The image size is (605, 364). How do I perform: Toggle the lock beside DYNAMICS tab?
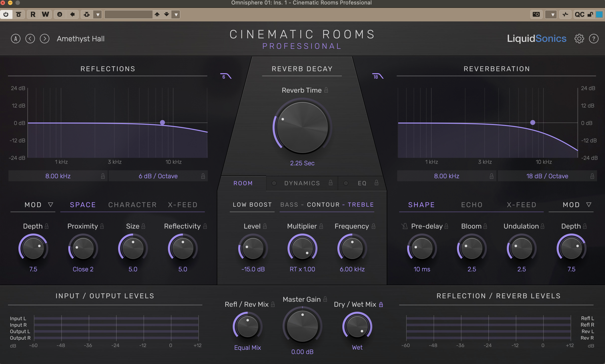331,183
